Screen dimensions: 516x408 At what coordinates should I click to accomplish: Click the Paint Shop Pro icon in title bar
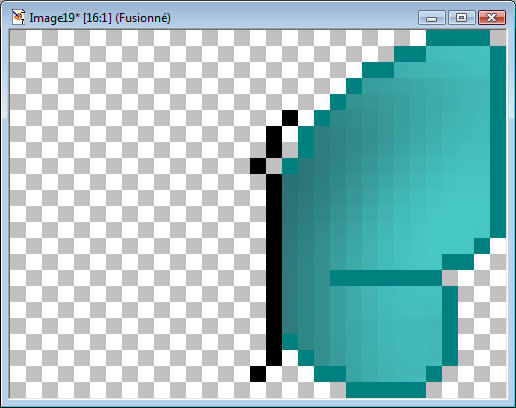point(18,17)
